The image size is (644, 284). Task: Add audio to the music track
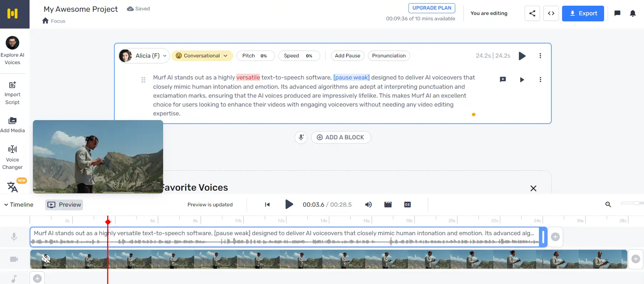(37, 279)
